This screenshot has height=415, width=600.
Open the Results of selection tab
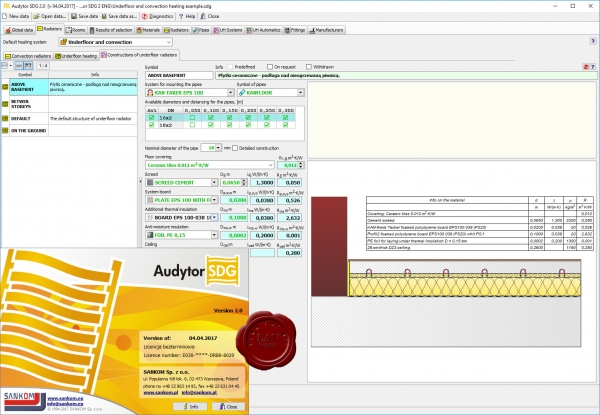pyautogui.click(x=111, y=30)
